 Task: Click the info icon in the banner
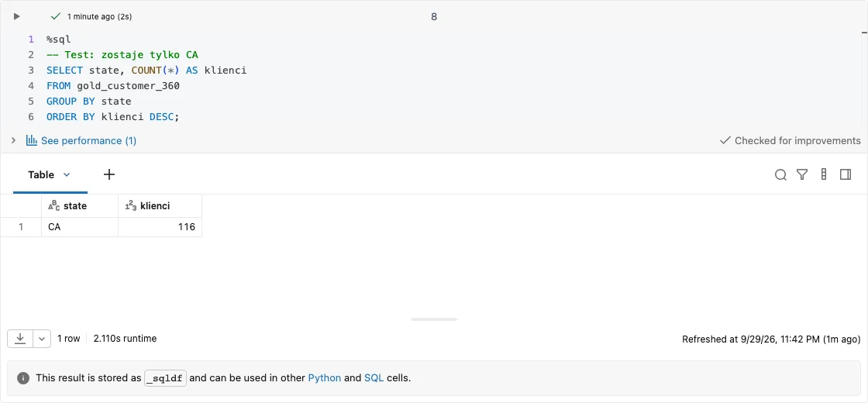point(22,378)
